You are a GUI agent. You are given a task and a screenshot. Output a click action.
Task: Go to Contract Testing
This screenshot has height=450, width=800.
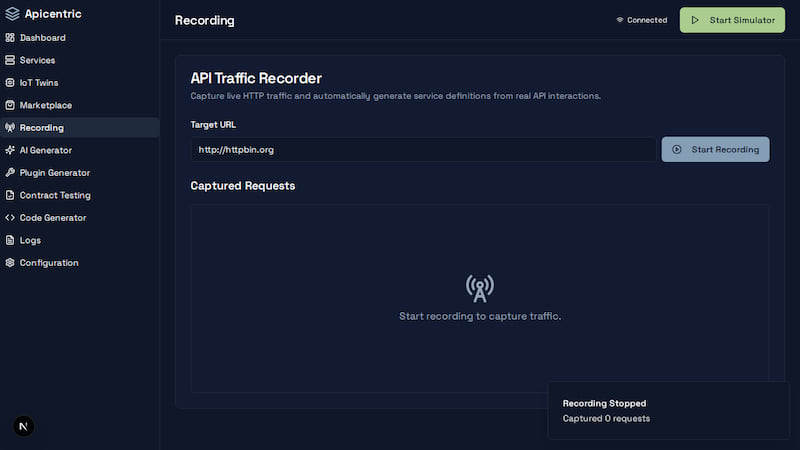coord(80,195)
